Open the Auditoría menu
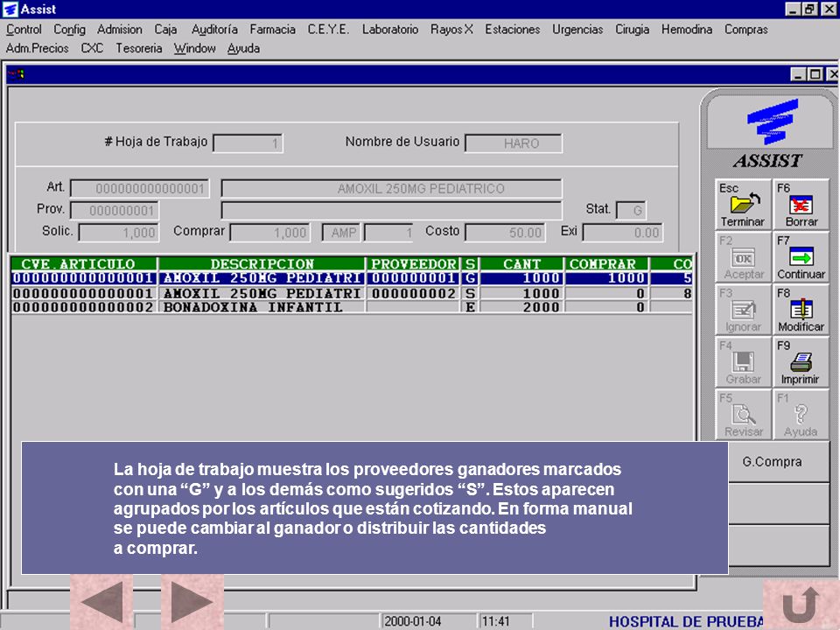Screen dimensions: 840x630 (x=214, y=30)
